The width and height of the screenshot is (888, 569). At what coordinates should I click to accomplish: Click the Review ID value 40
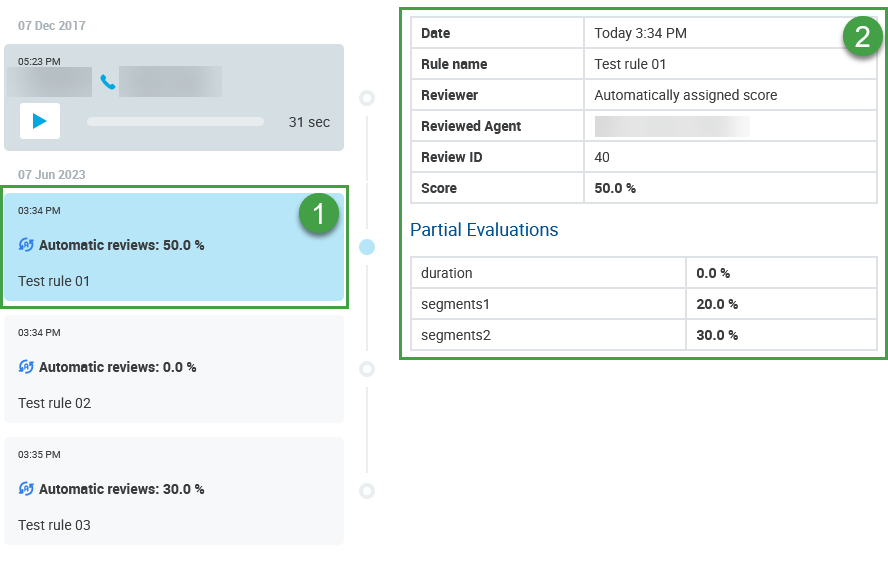tap(602, 157)
